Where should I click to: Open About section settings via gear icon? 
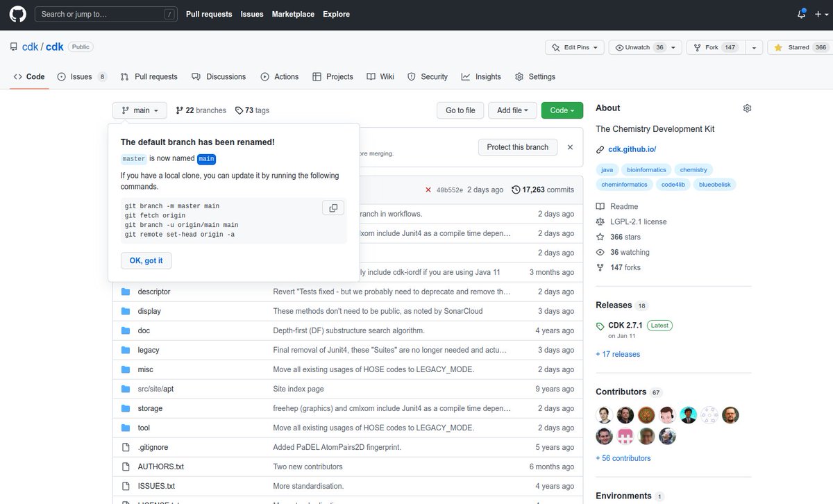pos(747,108)
